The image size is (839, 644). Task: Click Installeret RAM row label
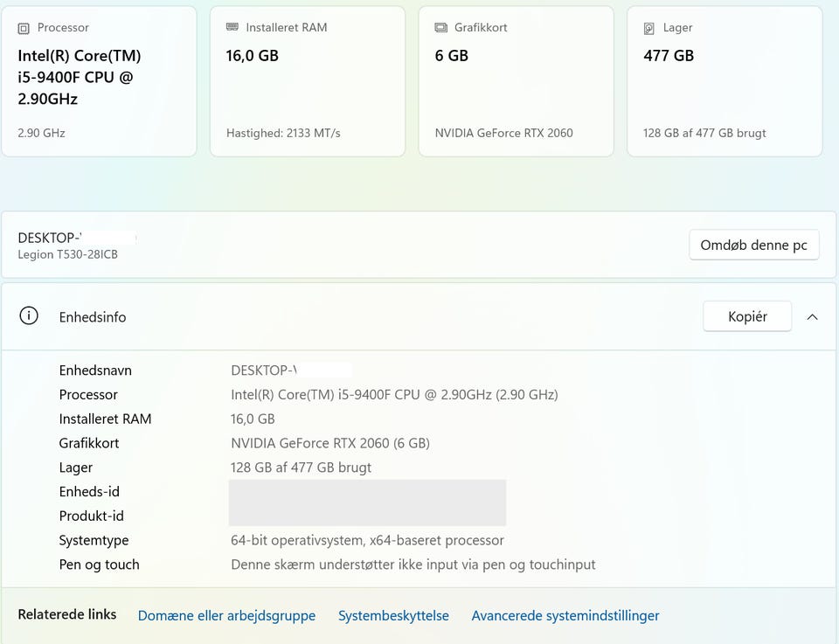[106, 419]
